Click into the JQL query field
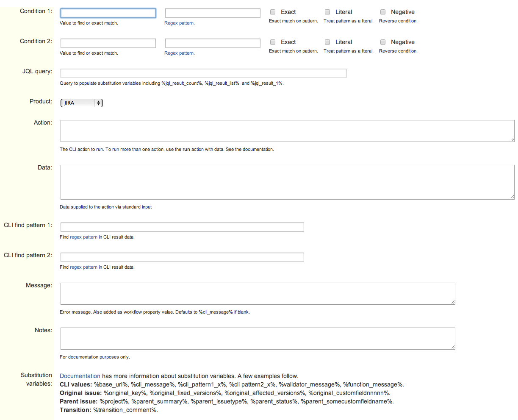518x420 pixels. tap(203, 73)
